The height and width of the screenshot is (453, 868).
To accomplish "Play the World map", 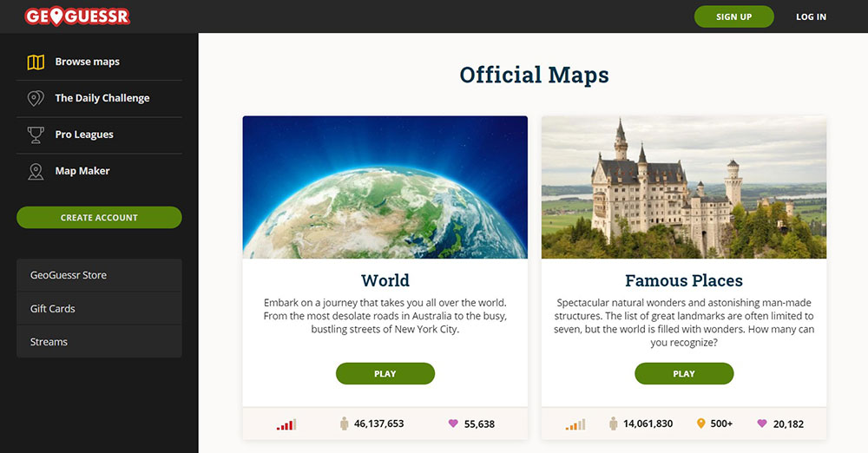I will coord(385,374).
